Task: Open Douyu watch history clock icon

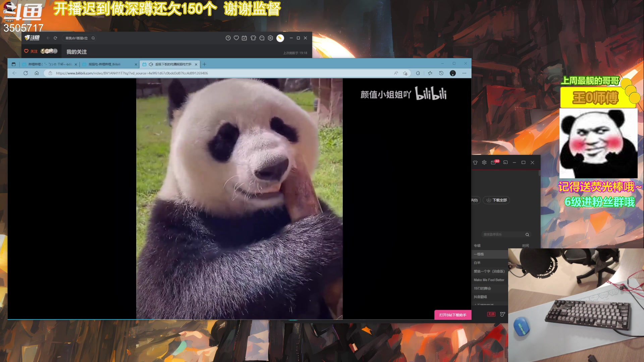Action: coord(228,38)
